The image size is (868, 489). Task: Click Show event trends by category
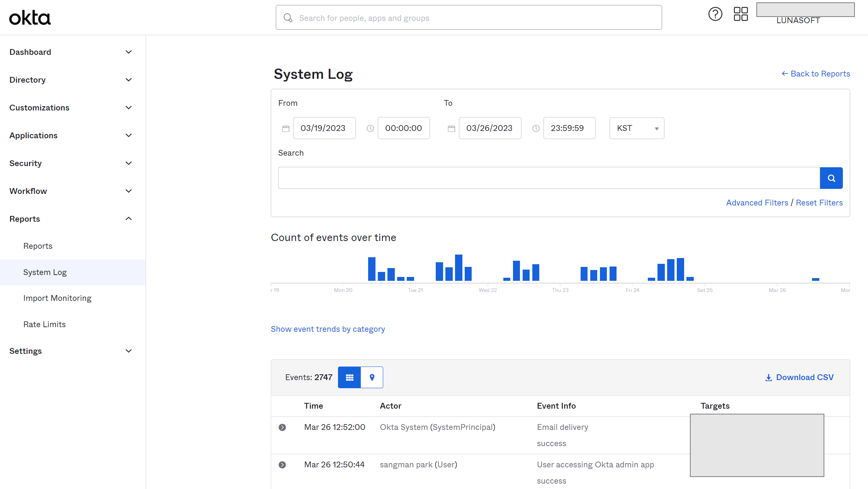(x=328, y=329)
